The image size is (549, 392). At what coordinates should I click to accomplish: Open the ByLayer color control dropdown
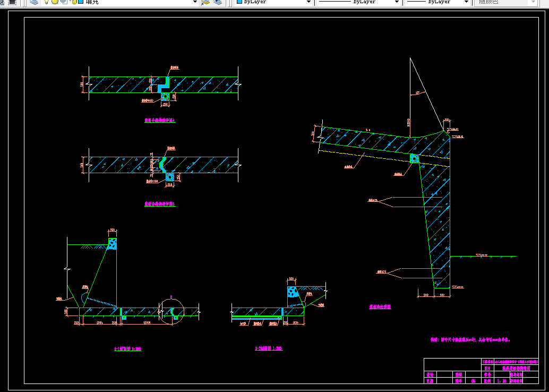click(x=308, y=2)
